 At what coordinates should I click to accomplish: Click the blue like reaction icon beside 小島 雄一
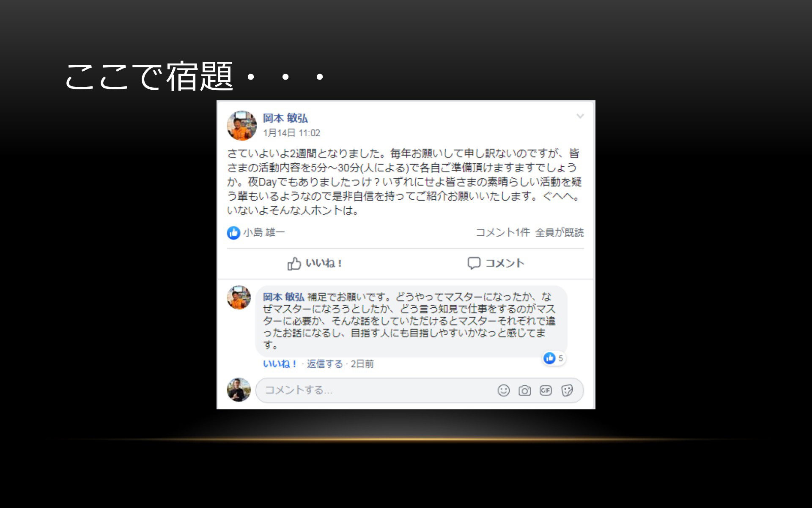tap(233, 232)
